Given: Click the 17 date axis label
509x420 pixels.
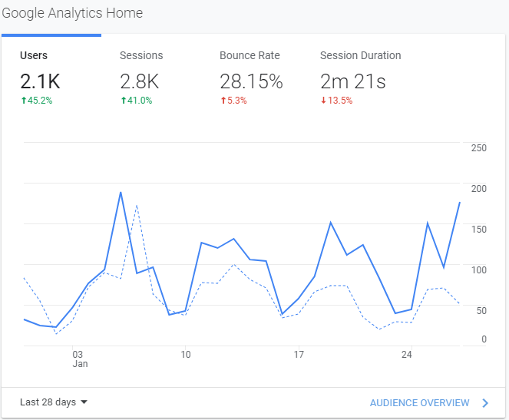Looking at the screenshot, I should coord(299,355).
